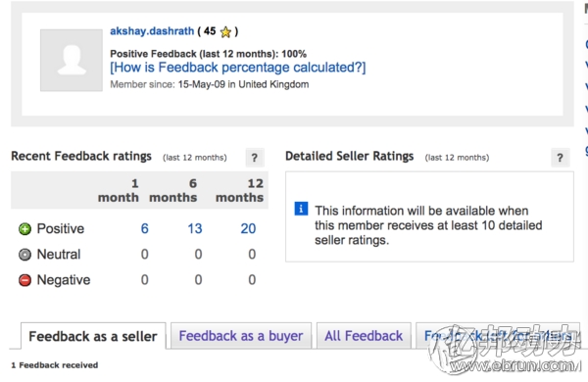588x382 pixels.
Task: Switch to the All Feedback tab
Action: point(364,336)
